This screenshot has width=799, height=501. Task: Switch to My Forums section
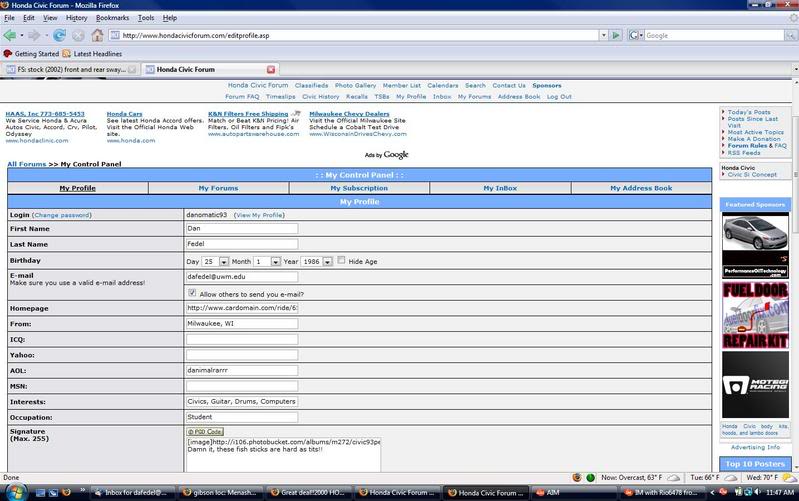point(218,188)
